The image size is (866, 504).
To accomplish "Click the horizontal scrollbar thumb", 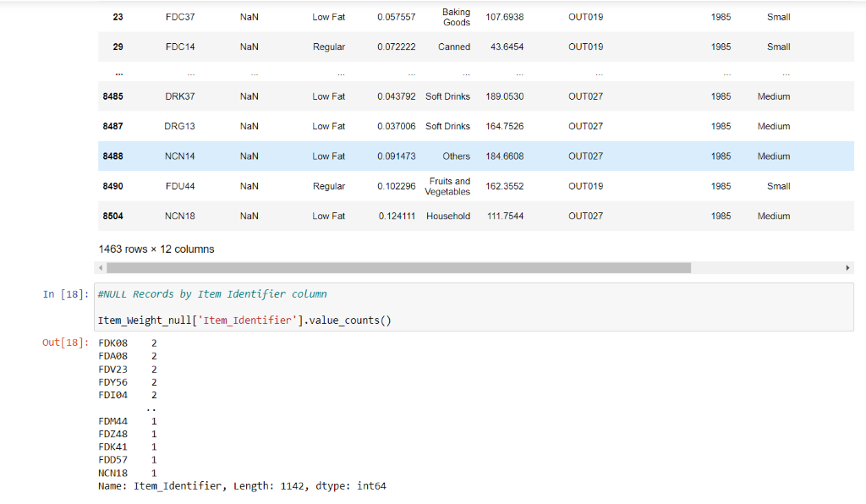I will [x=399, y=268].
